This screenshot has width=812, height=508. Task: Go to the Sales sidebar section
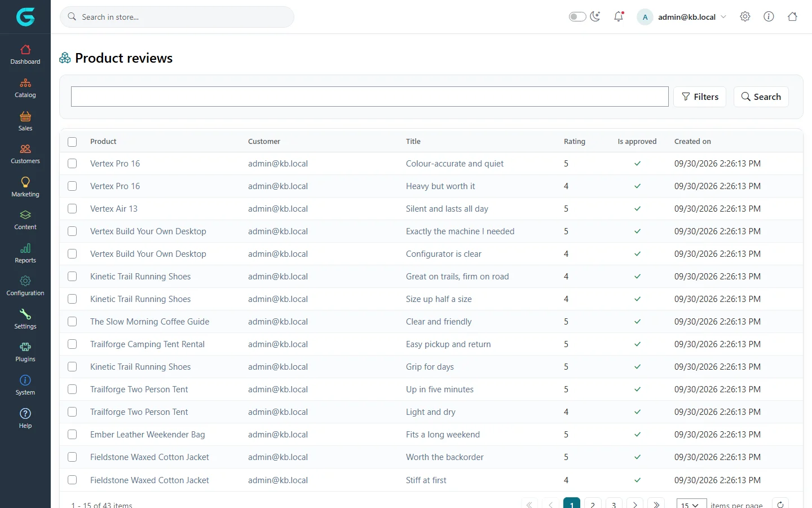[25, 121]
